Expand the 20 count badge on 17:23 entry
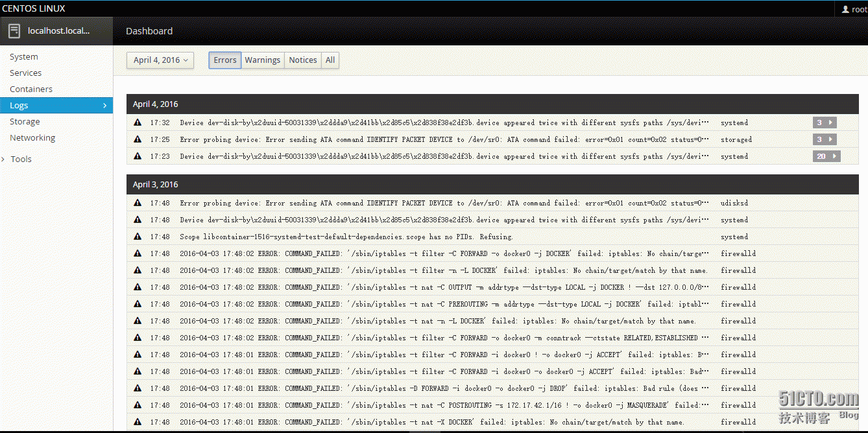 click(x=826, y=156)
